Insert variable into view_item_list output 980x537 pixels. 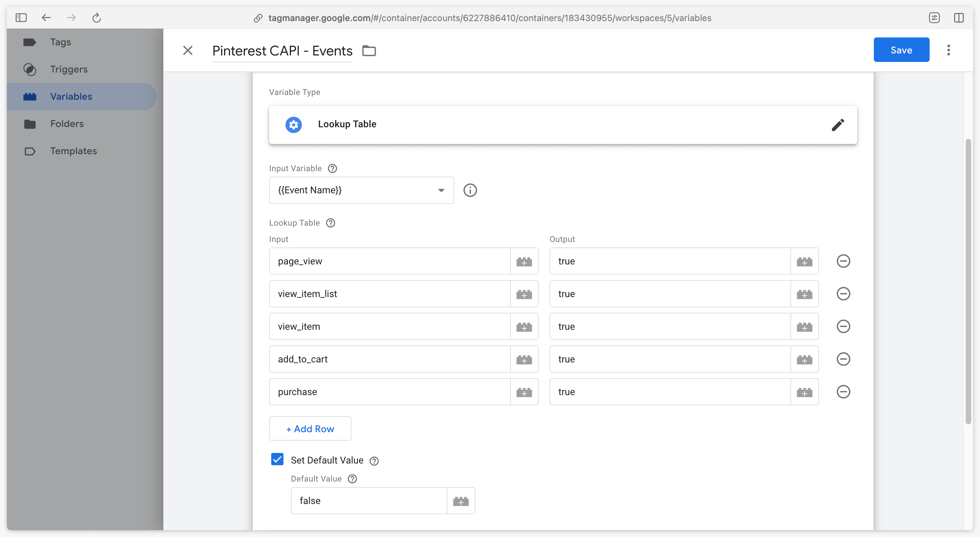[805, 294]
